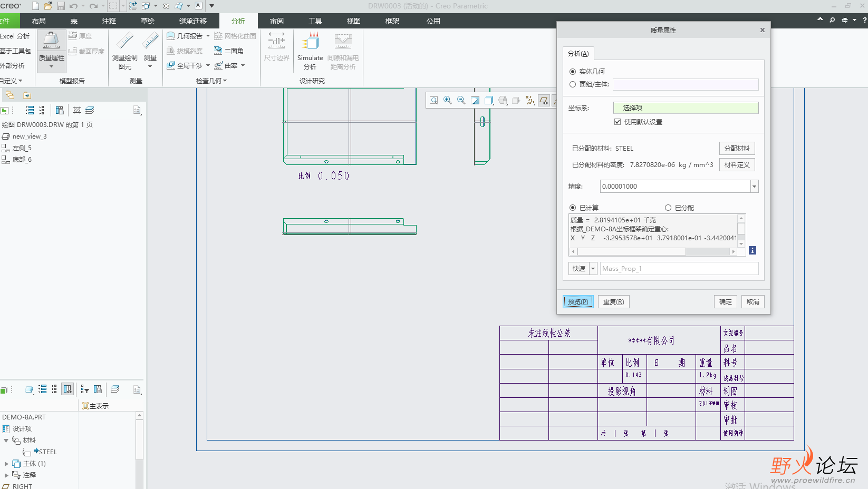Click the 二面角 dihedral angle tool
868x489 pixels.
pos(228,51)
